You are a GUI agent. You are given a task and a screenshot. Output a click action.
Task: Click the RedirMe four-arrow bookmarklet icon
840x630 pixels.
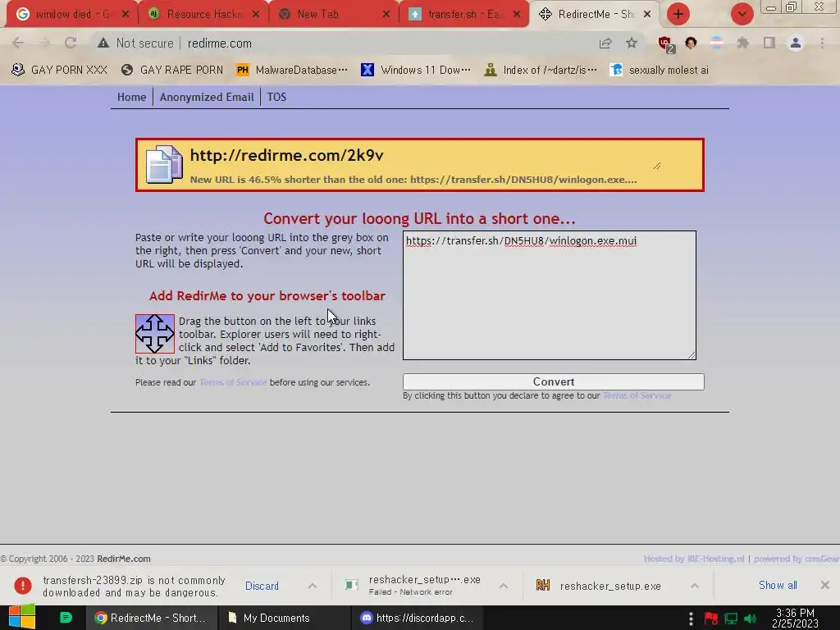click(155, 334)
